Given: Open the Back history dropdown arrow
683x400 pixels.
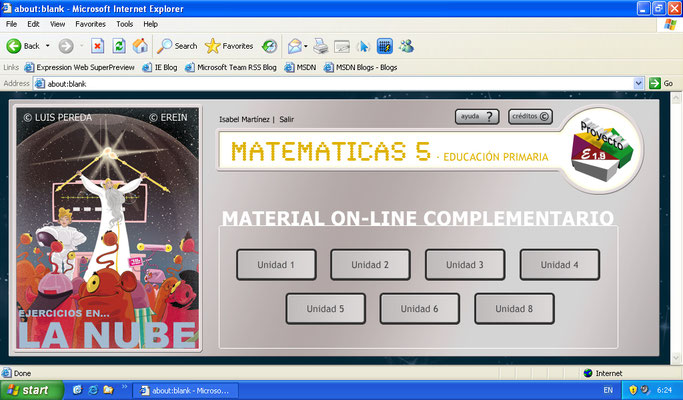Looking at the screenshot, I should tap(47, 46).
